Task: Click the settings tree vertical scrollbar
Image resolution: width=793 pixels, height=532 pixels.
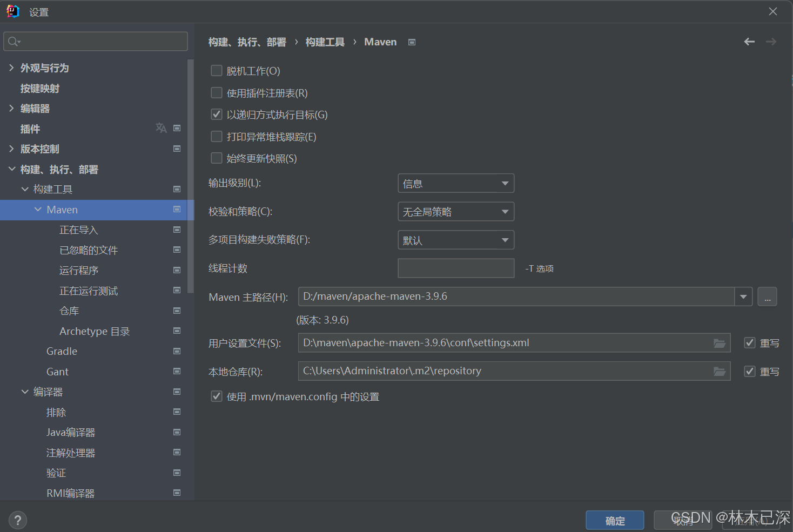Action: tap(190, 176)
